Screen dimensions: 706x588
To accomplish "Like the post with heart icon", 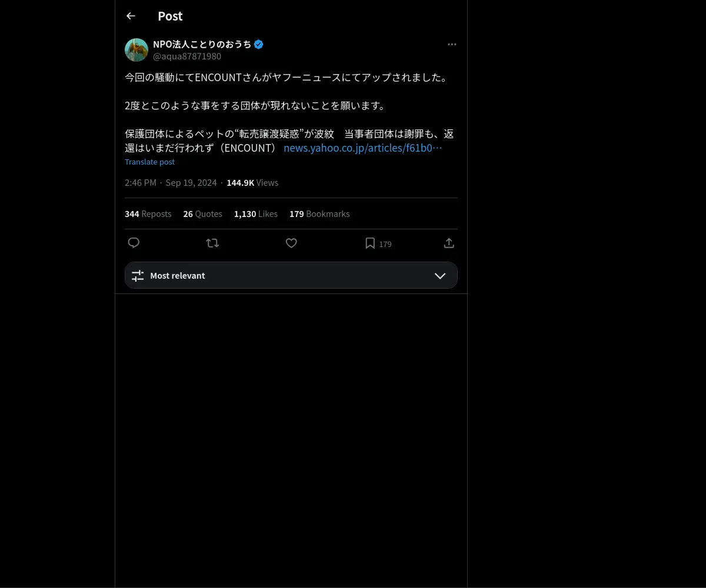I will pyautogui.click(x=291, y=243).
